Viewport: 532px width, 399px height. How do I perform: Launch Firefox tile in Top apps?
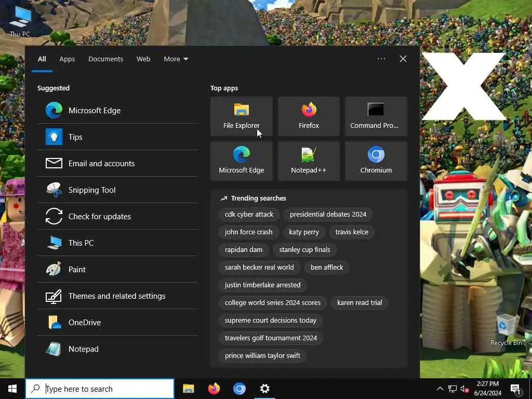coord(309,116)
